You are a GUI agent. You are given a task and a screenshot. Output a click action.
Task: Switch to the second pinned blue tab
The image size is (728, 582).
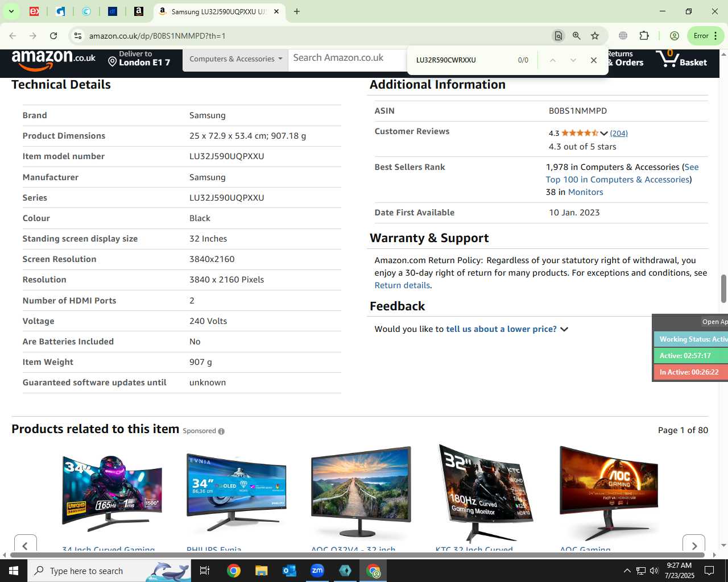pos(60,11)
